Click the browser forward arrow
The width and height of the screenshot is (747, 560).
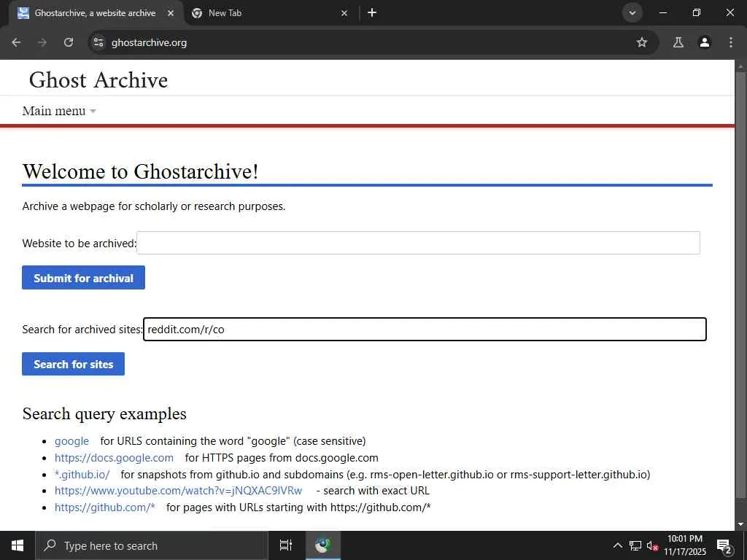coord(42,42)
